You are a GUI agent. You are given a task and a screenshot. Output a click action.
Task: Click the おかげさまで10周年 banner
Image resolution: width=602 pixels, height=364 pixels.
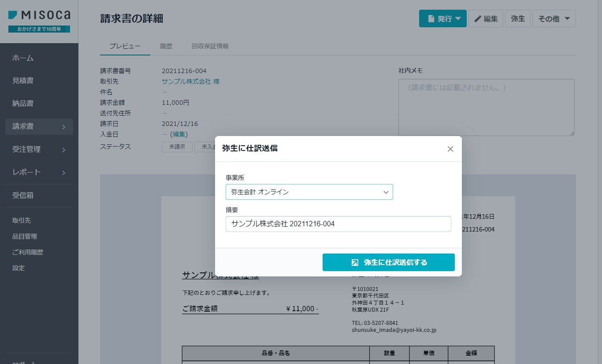tap(39, 29)
